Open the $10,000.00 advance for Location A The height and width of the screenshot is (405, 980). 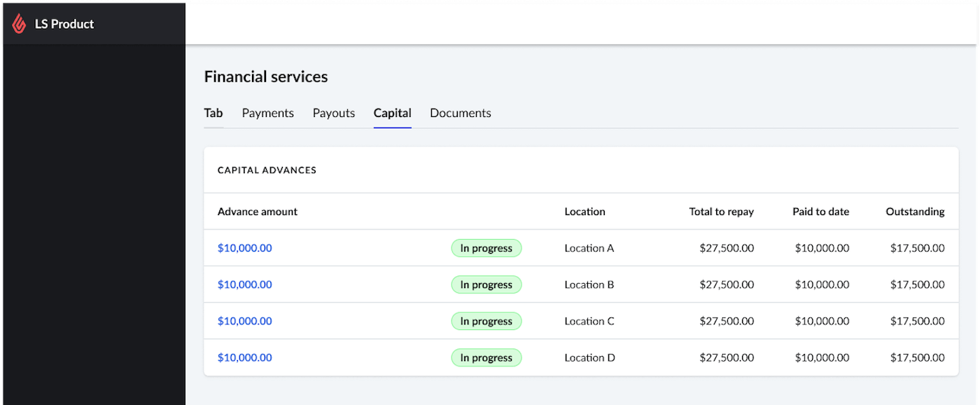click(244, 248)
